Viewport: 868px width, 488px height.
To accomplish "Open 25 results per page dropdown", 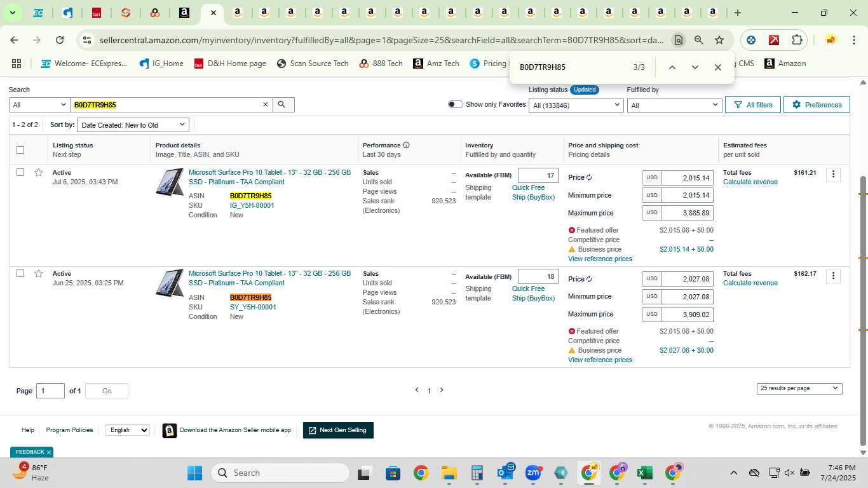I will pyautogui.click(x=799, y=388).
